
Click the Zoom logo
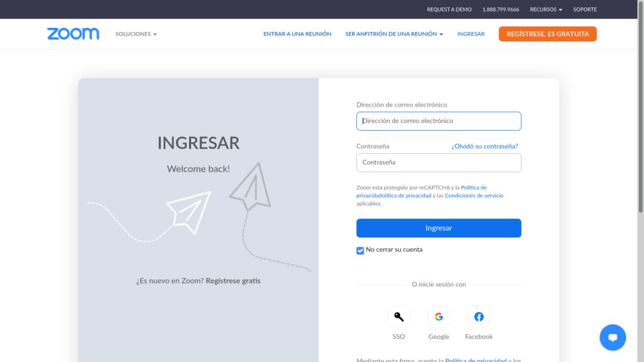[73, 34]
